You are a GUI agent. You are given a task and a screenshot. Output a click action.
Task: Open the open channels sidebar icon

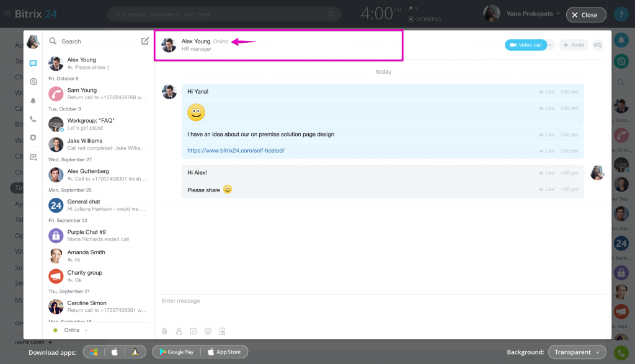[33, 82]
